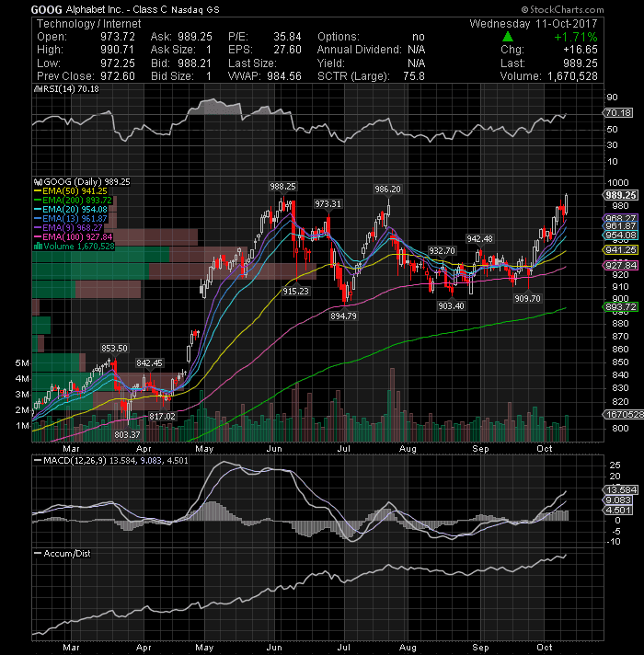Click the SCTR (Large) value 75.8
Viewport: 644px width, 655px height.
pos(414,76)
